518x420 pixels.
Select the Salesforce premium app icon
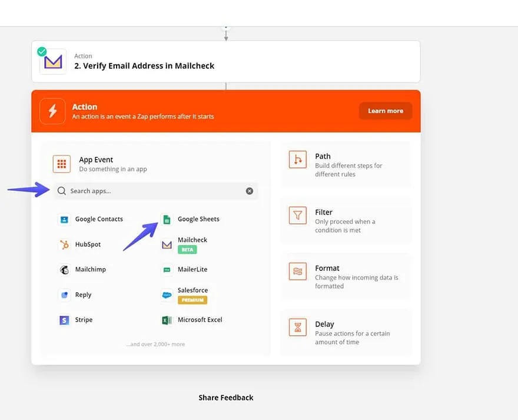pos(167,295)
